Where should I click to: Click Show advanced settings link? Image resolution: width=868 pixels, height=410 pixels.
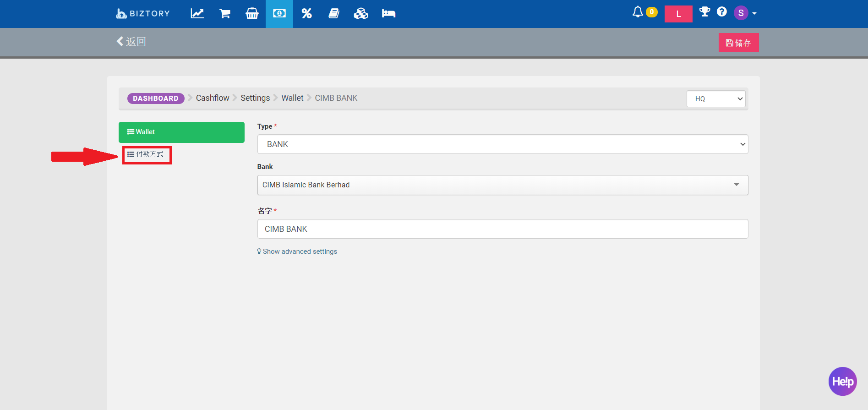tap(297, 251)
